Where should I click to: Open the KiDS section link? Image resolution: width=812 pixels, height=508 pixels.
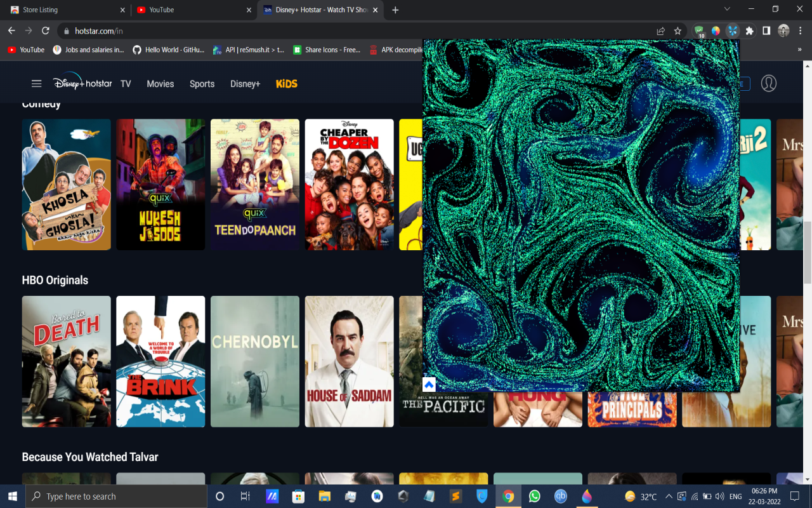click(x=286, y=84)
